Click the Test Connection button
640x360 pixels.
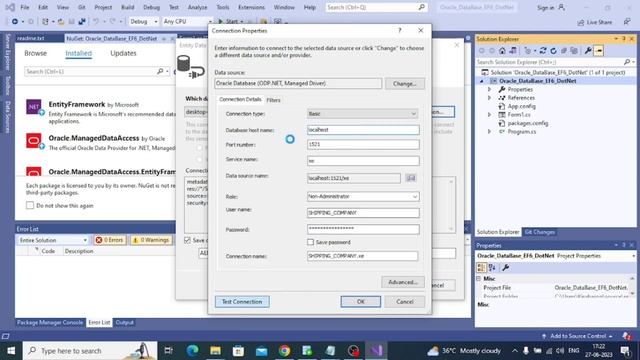pyautogui.click(x=242, y=302)
